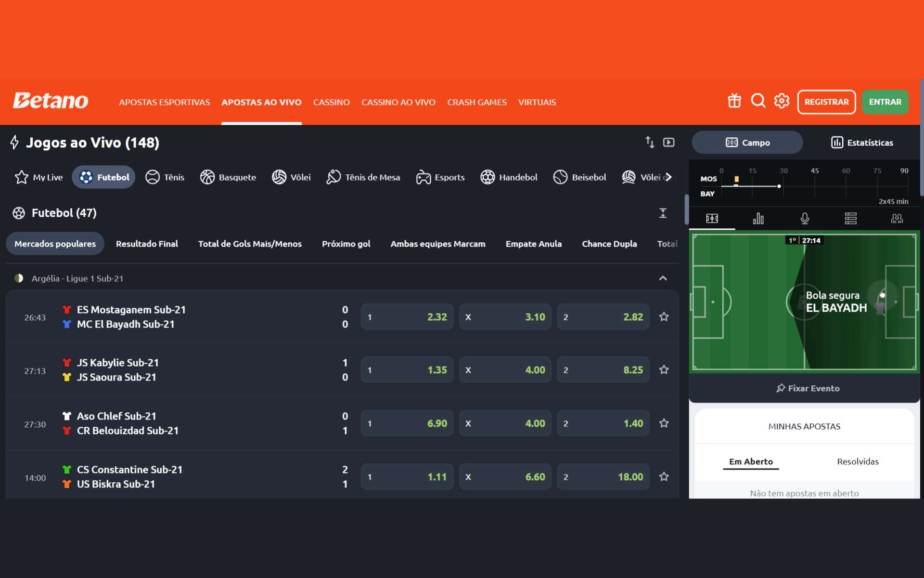Select the Basquete sport filter
The width and height of the screenshot is (924, 578).
[228, 177]
